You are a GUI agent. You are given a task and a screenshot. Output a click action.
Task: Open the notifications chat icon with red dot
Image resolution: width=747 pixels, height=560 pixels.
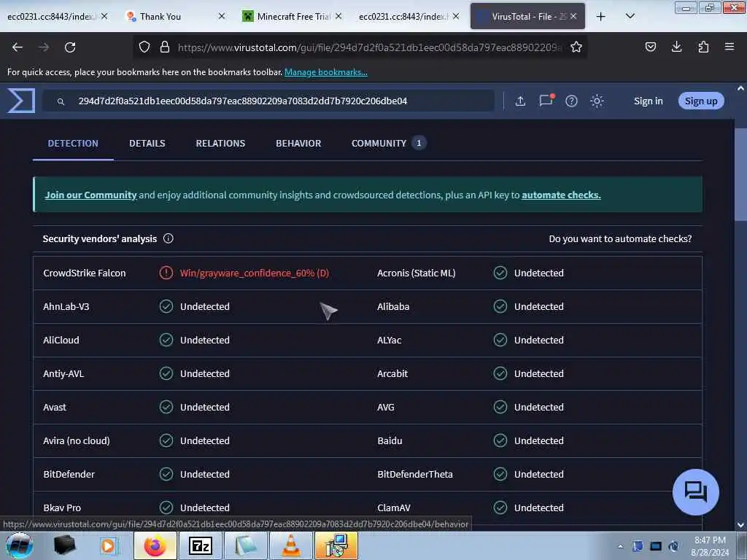546,101
